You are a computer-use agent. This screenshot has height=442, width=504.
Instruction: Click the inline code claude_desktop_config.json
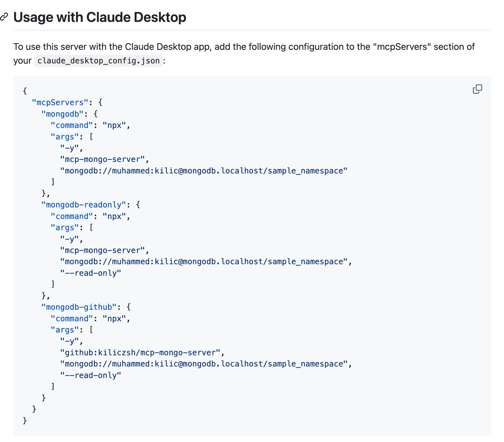tap(98, 61)
